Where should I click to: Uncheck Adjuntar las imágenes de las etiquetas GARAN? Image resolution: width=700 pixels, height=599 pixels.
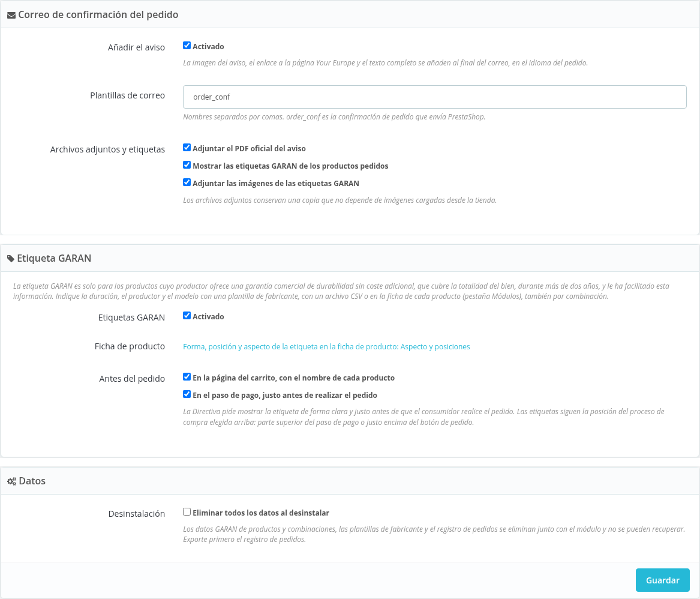[187, 182]
